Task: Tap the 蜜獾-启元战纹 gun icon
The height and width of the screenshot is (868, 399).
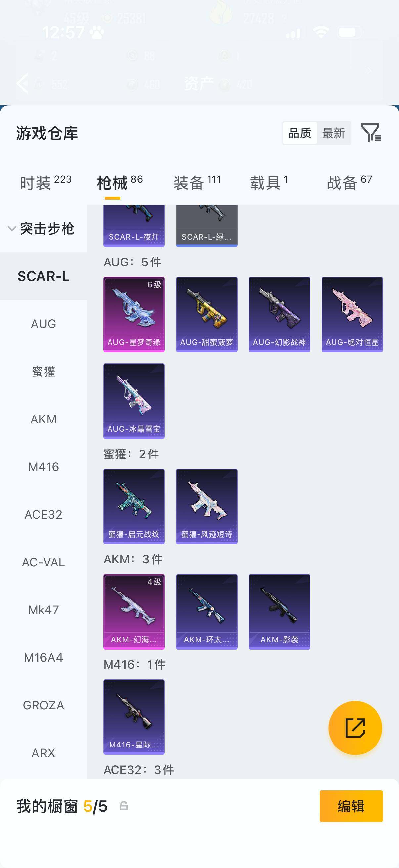Action: [134, 506]
